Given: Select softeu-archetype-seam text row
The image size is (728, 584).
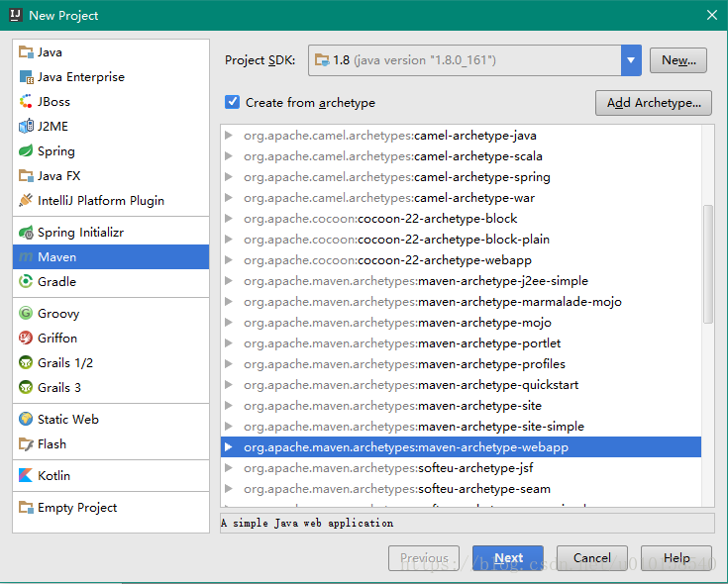Looking at the screenshot, I should pyautogui.click(x=397, y=489).
